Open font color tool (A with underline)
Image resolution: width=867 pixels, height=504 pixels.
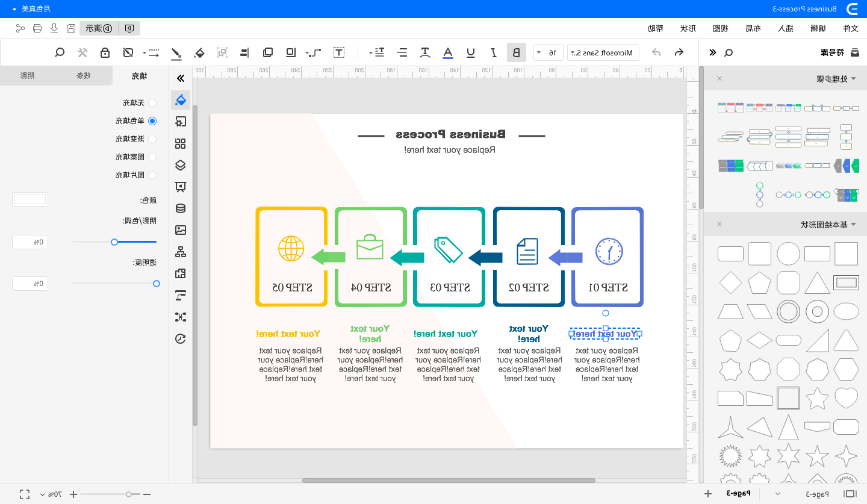coord(448,52)
